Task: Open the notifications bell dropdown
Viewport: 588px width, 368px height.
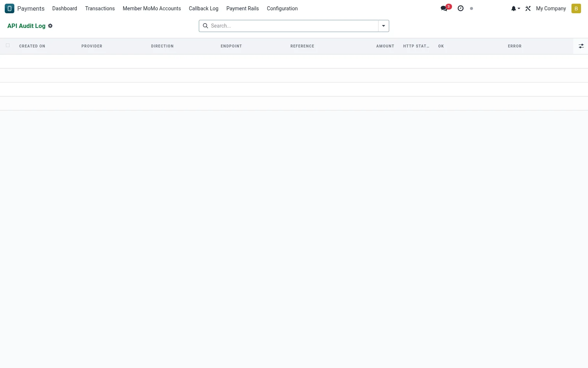Action: (515, 8)
